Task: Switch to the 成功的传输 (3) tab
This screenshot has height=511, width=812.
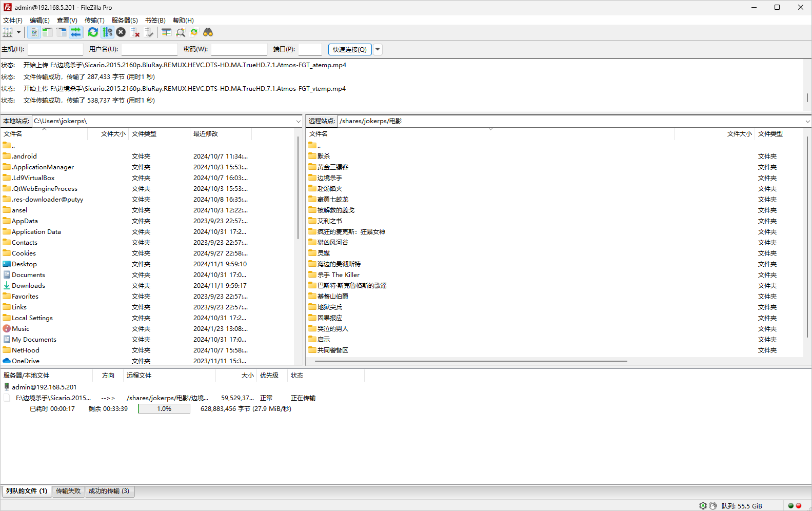Action: (109, 491)
